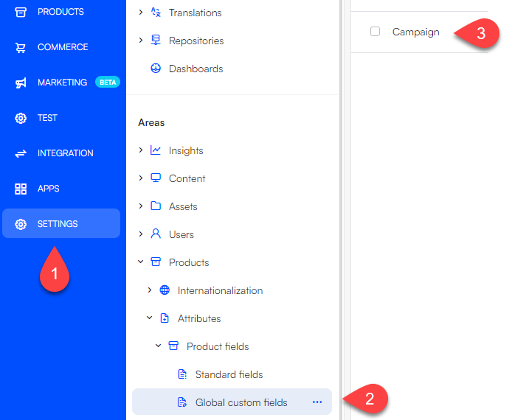The image size is (509, 420).
Task: Click the Internationalization globe icon
Action: (165, 290)
